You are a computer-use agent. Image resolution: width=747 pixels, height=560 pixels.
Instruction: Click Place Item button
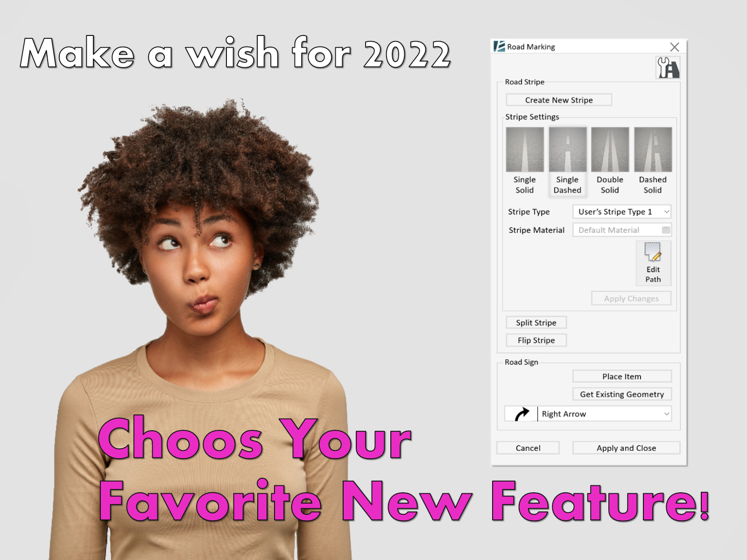click(x=622, y=376)
